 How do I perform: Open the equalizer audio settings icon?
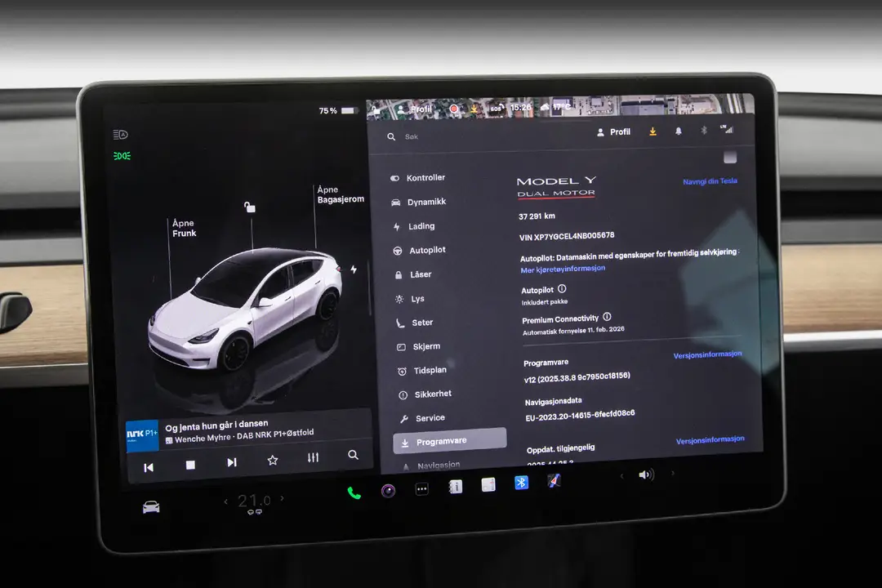(314, 457)
